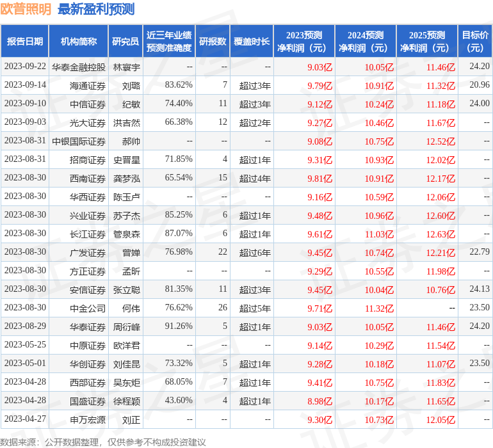Viewport: 493px width, 448px height.
Task: Select the 机构简称 column header
Action: tap(79, 42)
